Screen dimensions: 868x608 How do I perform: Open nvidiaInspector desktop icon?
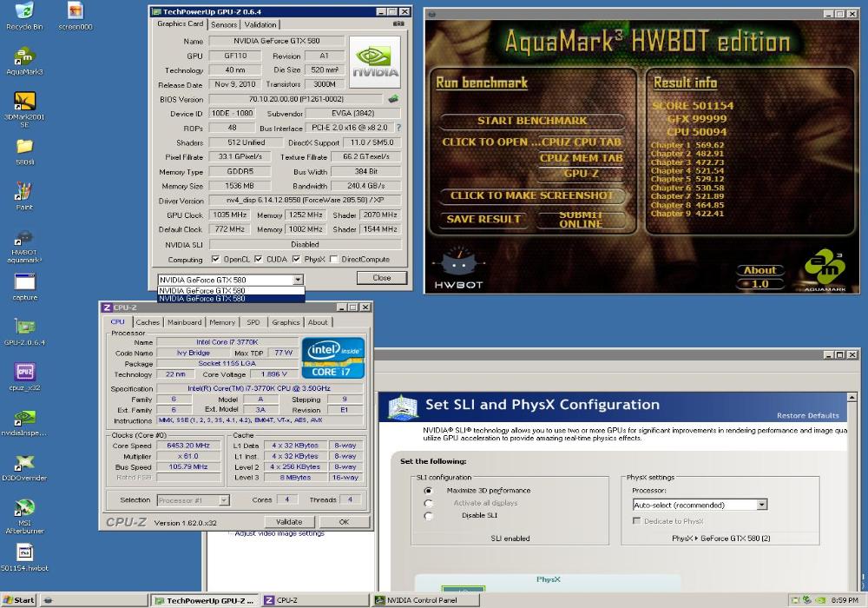click(24, 422)
